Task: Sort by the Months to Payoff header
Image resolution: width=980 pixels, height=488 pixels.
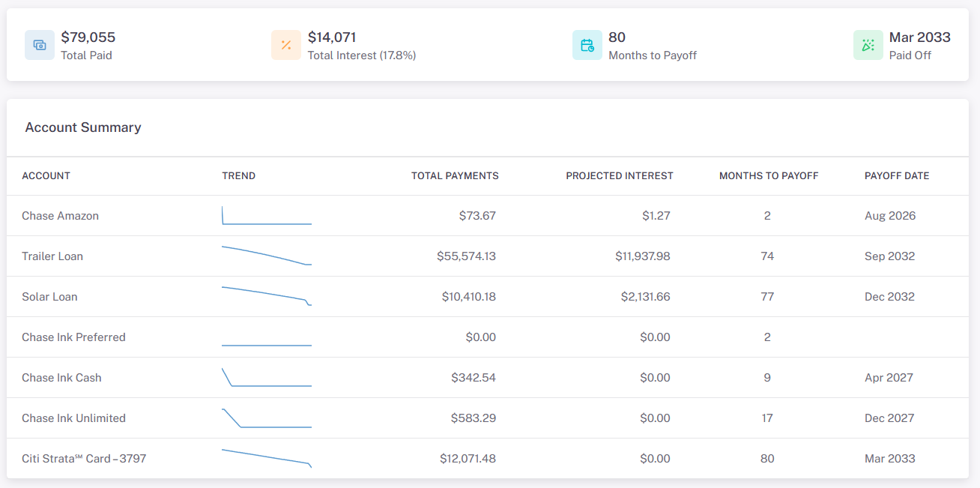Action: pyautogui.click(x=769, y=176)
